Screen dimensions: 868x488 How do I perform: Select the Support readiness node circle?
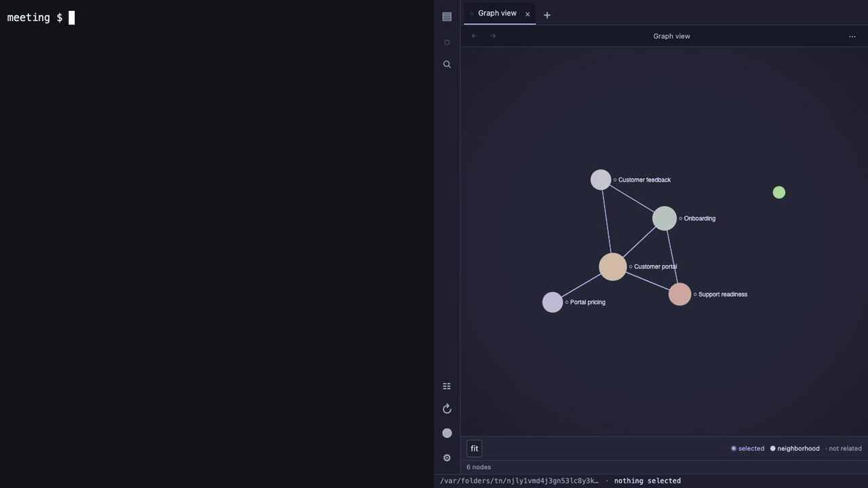coord(679,294)
